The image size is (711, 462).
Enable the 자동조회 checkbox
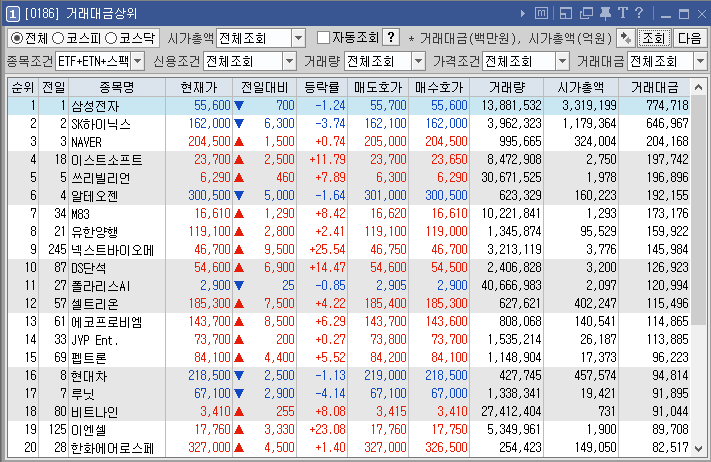[x=323, y=38]
